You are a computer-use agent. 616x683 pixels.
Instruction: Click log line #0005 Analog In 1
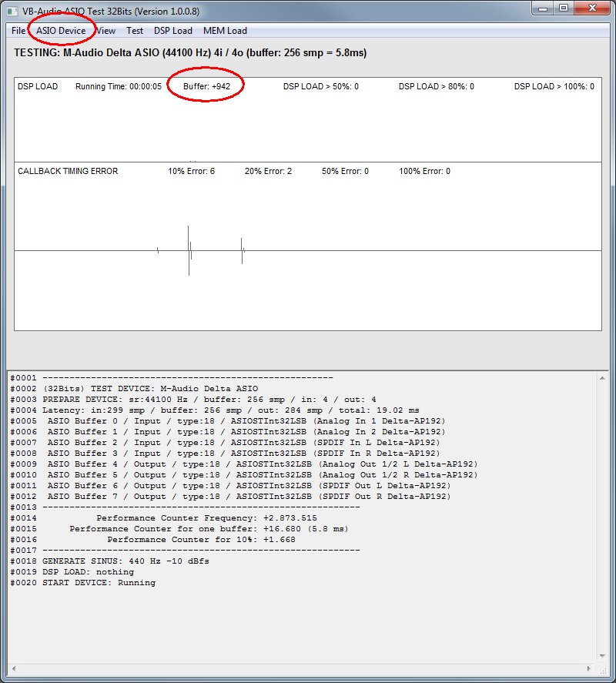[228, 420]
